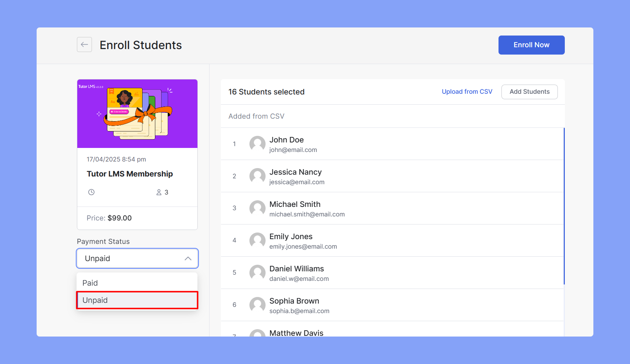Collapse the Payment Status dropdown

point(137,259)
